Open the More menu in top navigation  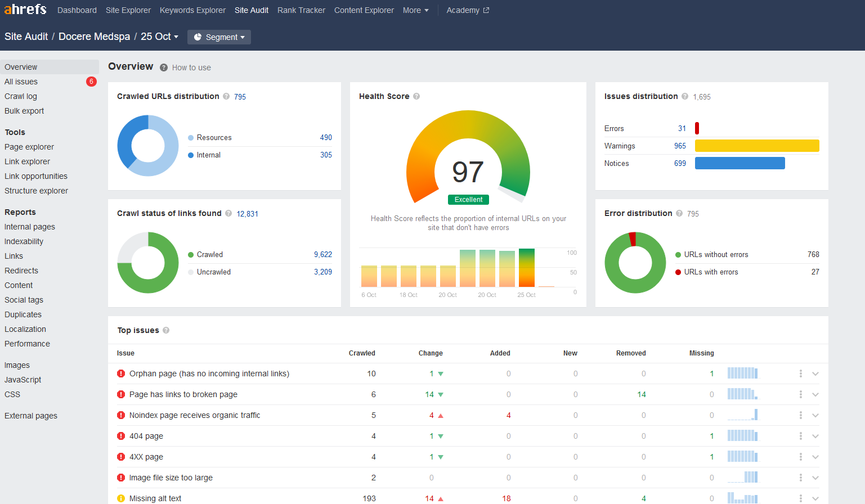[415, 10]
